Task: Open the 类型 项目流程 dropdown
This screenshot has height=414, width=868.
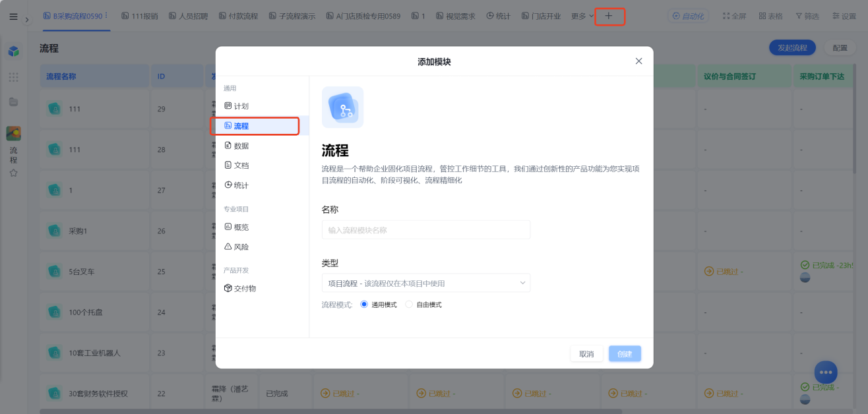Action: click(x=425, y=283)
